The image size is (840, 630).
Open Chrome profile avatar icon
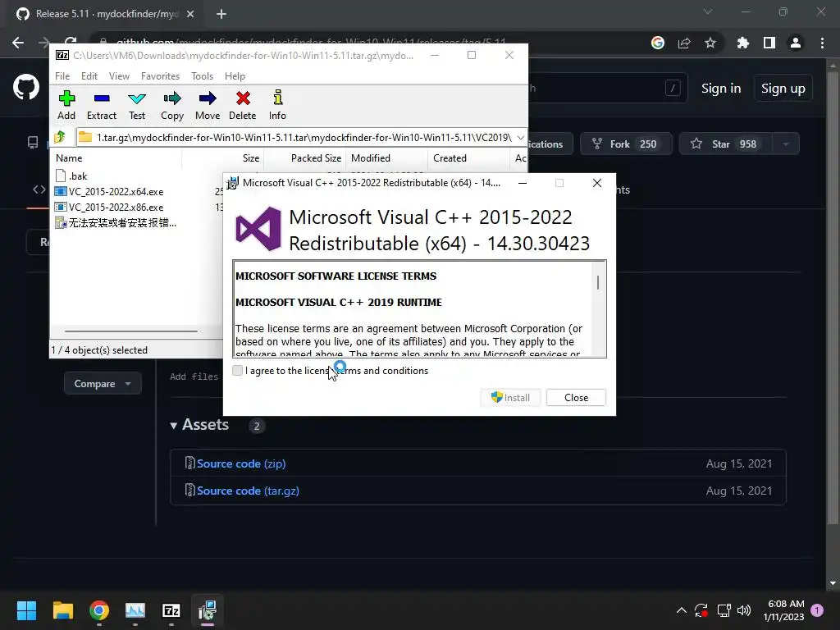click(796, 43)
